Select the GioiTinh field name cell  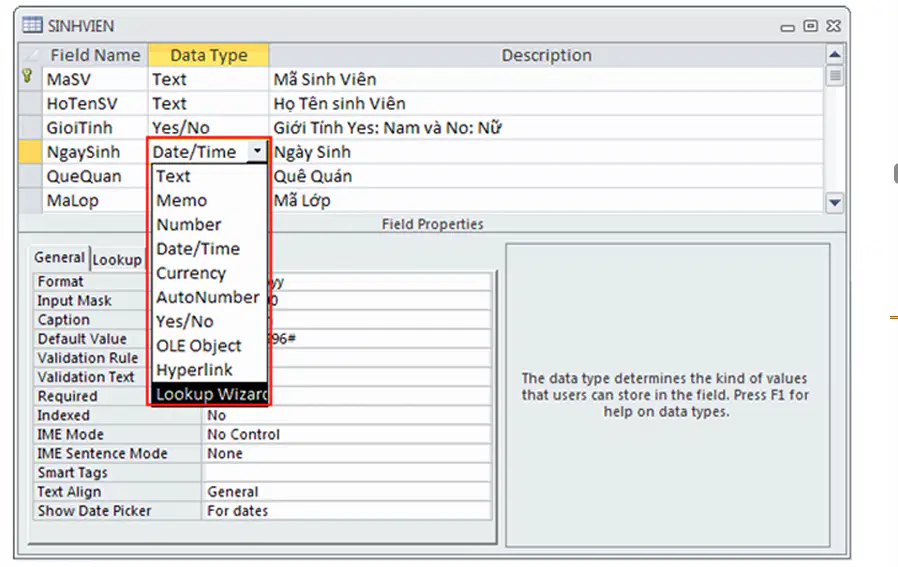coord(95,128)
